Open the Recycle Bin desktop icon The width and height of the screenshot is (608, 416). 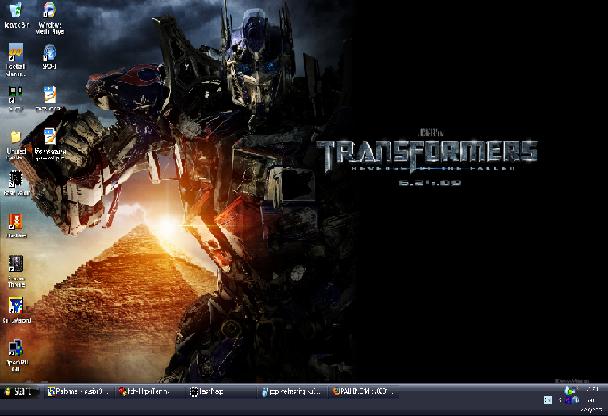coord(16,15)
